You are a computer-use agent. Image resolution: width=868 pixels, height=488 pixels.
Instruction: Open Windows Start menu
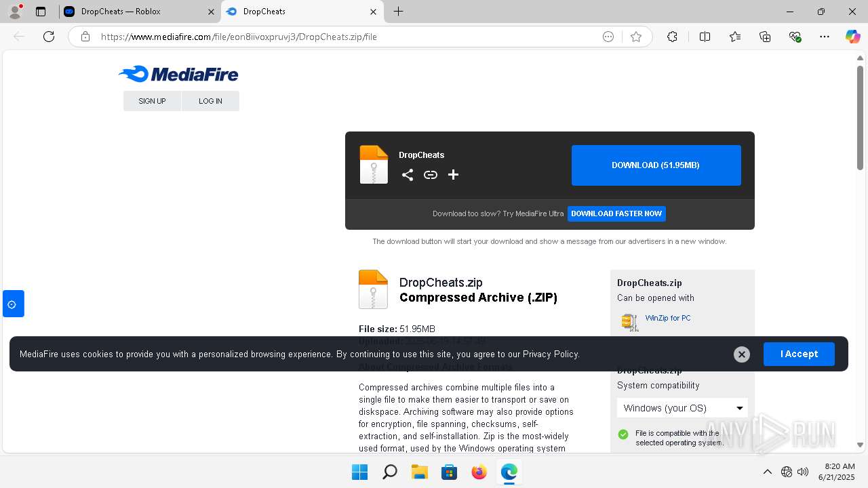pos(359,472)
